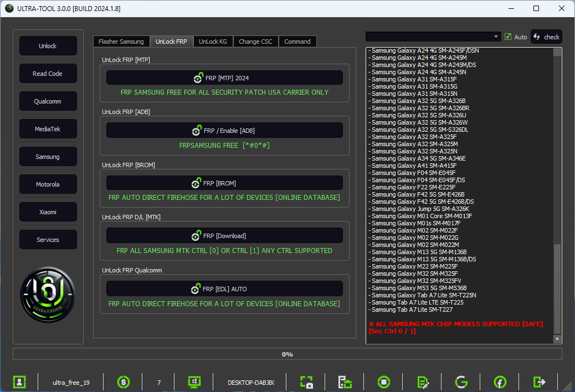Click Samsung Tab A7 Lite SM-T227 entry
575x392 pixels.
coord(410,310)
